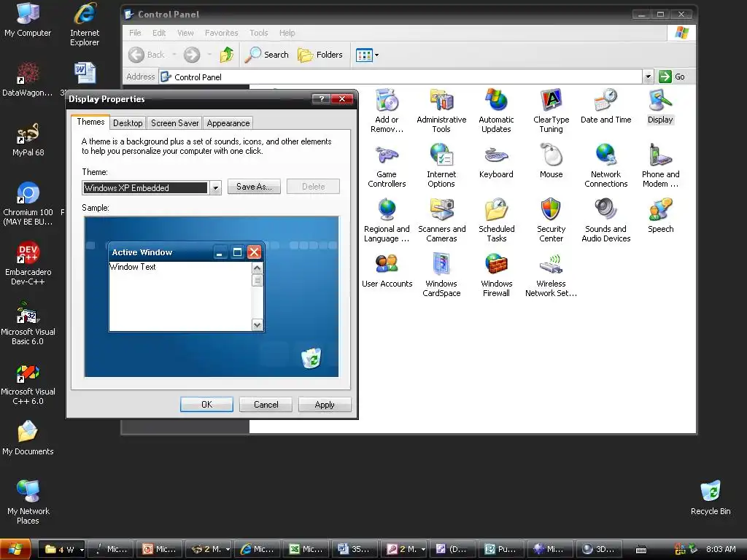Open Network Connections icon

[x=605, y=166]
